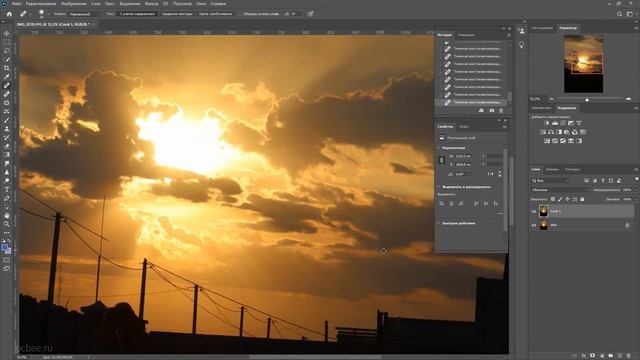Switch to the Каналы tab
This screenshot has width=640, height=360.
(552, 169)
